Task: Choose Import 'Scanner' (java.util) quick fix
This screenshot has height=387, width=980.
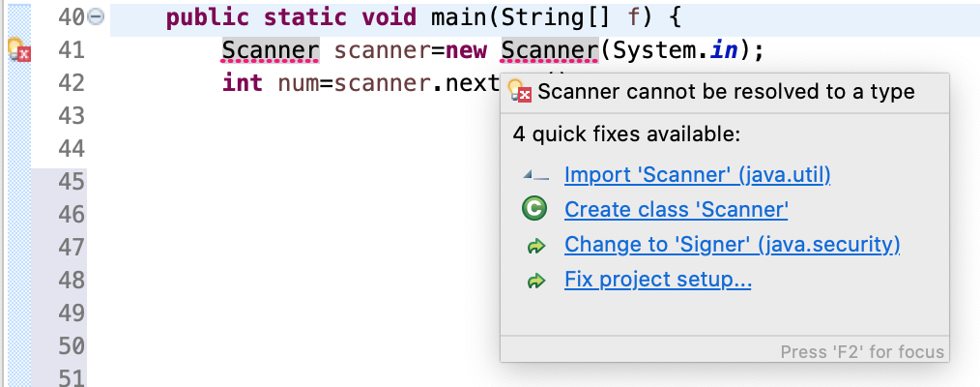Action: pyautogui.click(x=697, y=175)
